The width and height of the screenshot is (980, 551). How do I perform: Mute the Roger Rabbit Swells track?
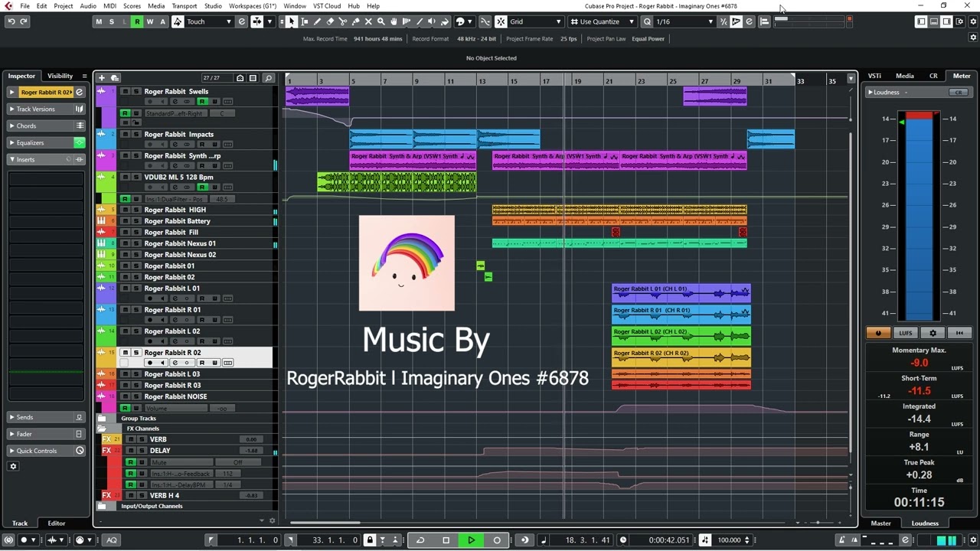126,91
